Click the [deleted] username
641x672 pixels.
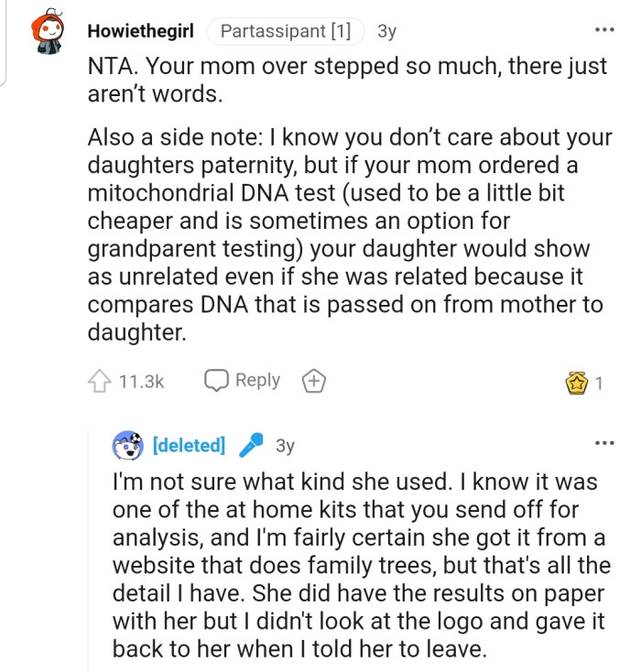(190, 446)
